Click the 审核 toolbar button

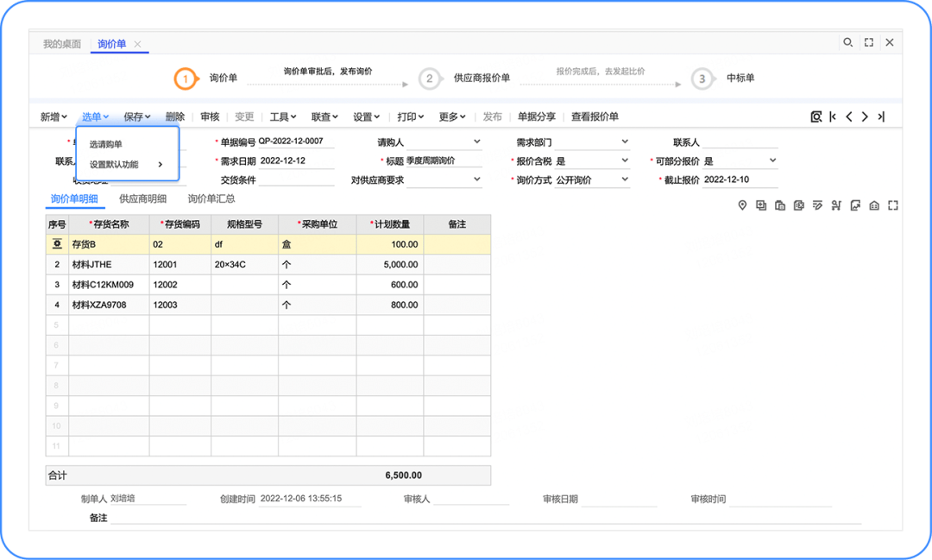click(x=210, y=117)
